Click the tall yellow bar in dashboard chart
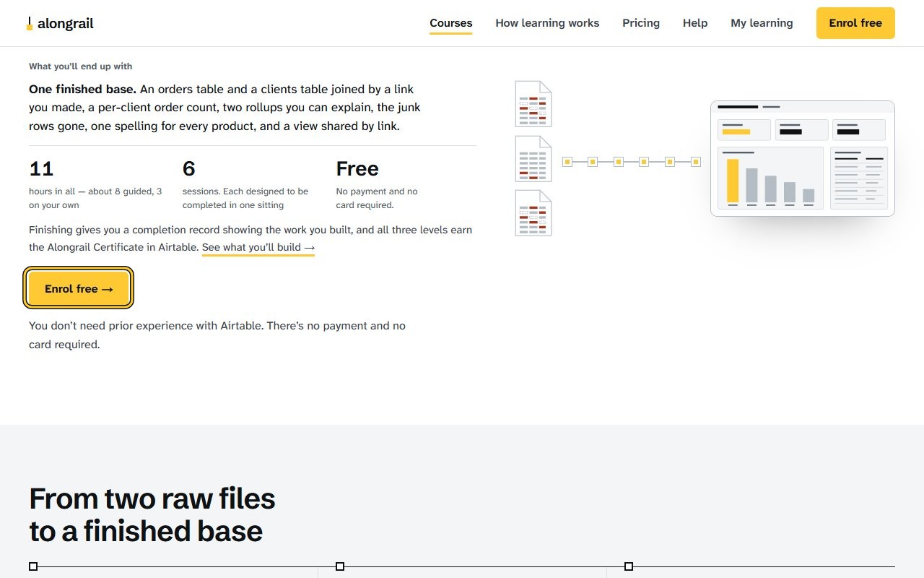The width and height of the screenshot is (924, 578). (x=733, y=181)
